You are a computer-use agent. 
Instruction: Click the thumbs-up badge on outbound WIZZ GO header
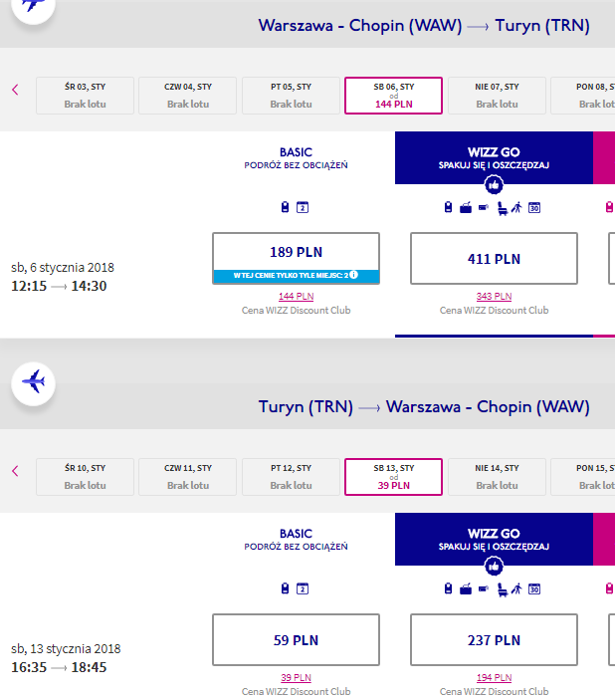tap(494, 184)
